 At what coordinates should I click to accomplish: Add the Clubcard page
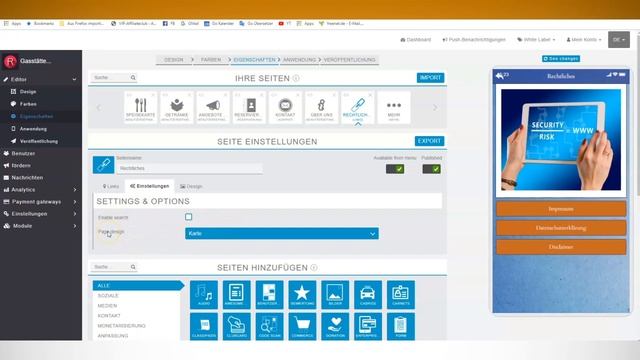(x=237, y=326)
